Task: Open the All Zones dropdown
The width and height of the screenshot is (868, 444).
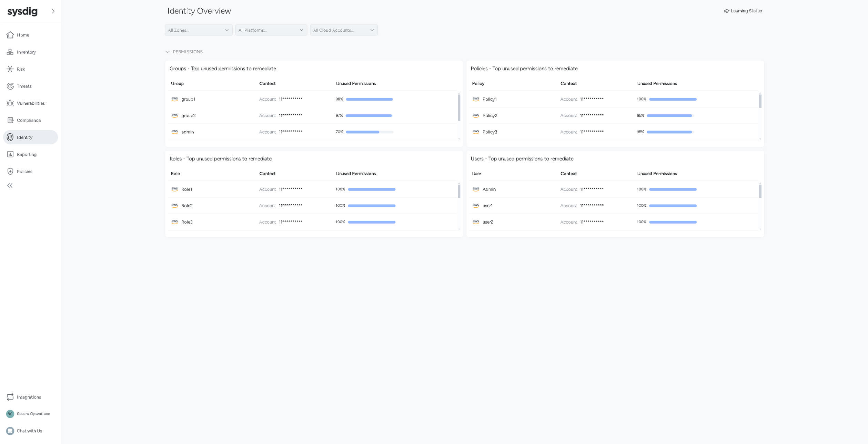Action: pyautogui.click(x=199, y=30)
